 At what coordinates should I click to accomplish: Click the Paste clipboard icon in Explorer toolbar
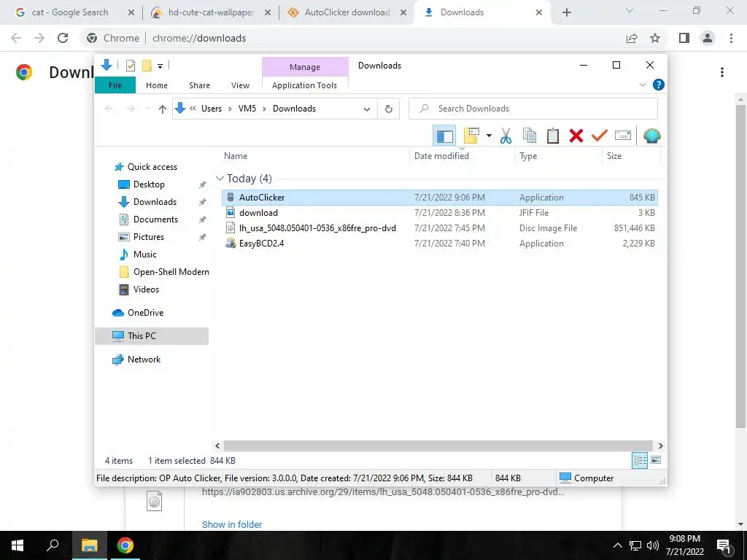point(553,136)
